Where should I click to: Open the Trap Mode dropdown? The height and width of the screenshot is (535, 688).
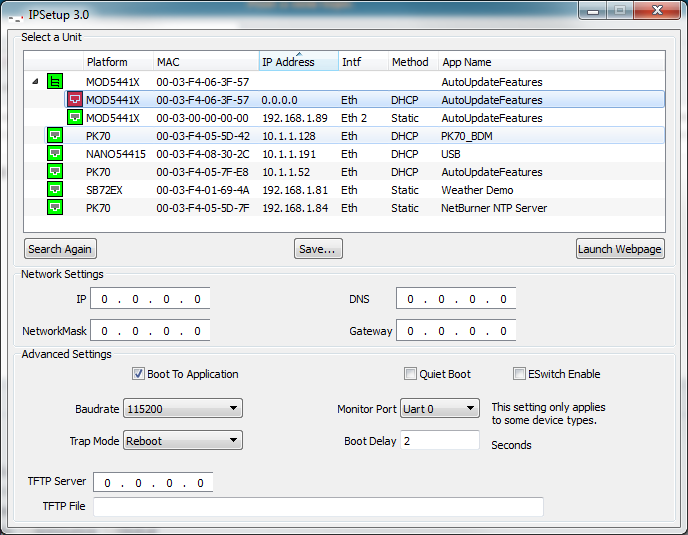point(183,441)
